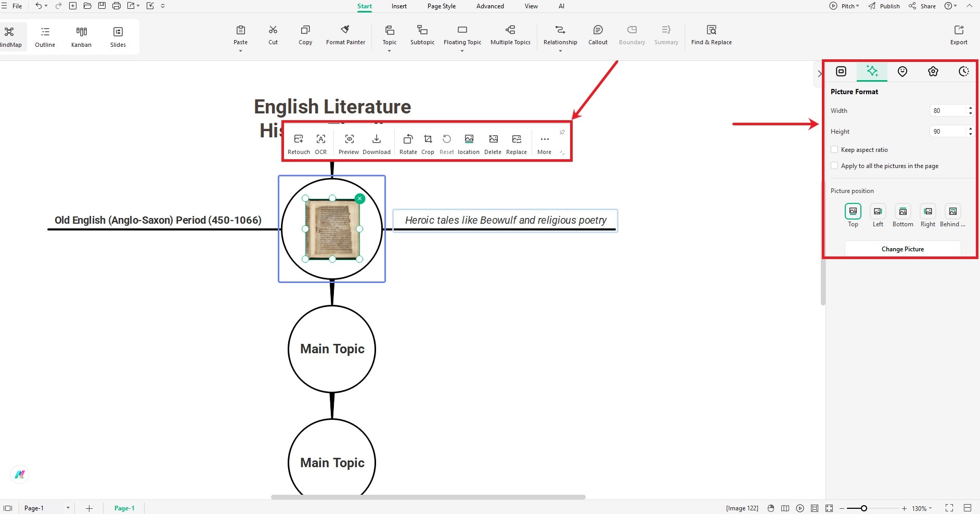The height and width of the screenshot is (514, 980).
Task: Click zoom in plus button
Action: pyautogui.click(x=905, y=508)
